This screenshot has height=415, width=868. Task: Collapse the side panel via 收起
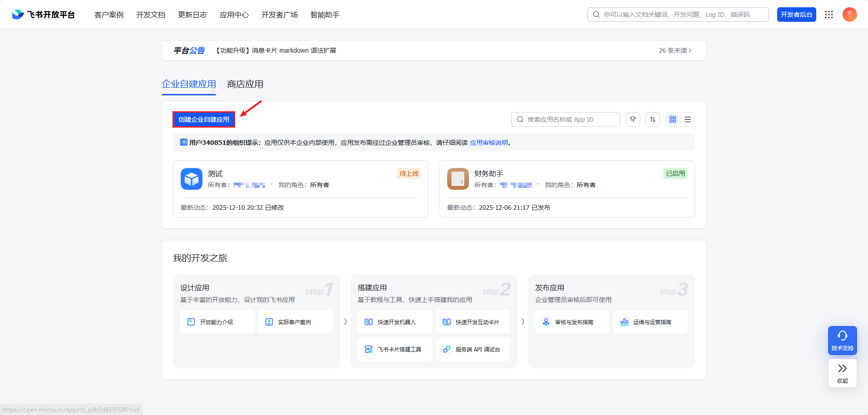842,373
